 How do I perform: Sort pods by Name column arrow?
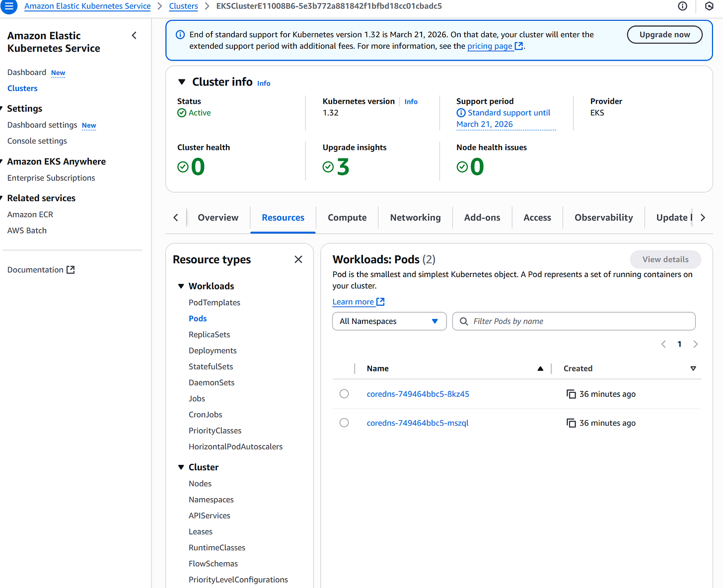click(x=540, y=368)
